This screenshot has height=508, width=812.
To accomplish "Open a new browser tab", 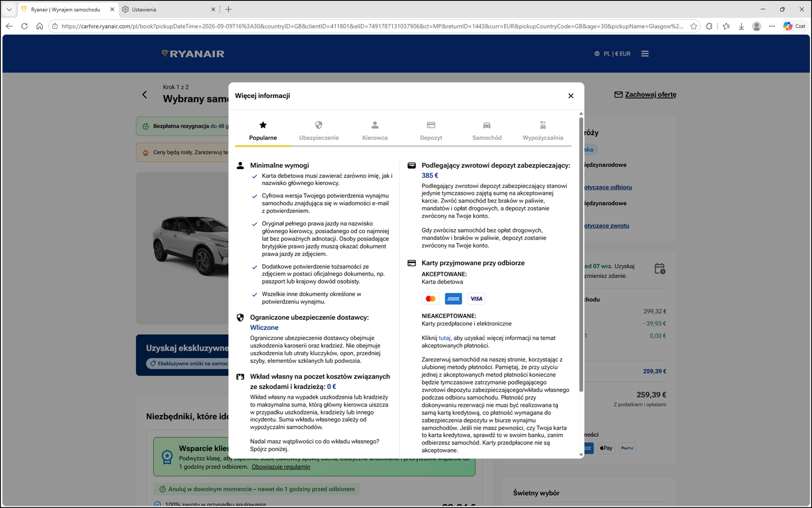I will tap(228, 9).
